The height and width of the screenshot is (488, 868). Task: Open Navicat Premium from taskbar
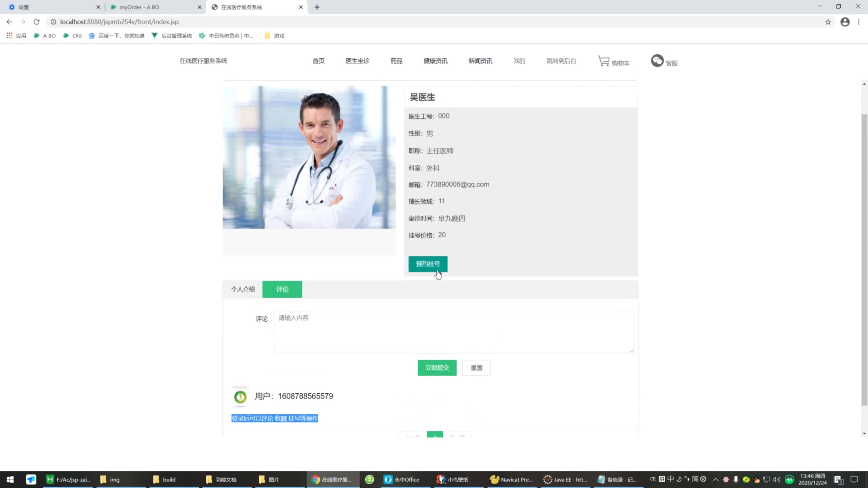tap(511, 479)
